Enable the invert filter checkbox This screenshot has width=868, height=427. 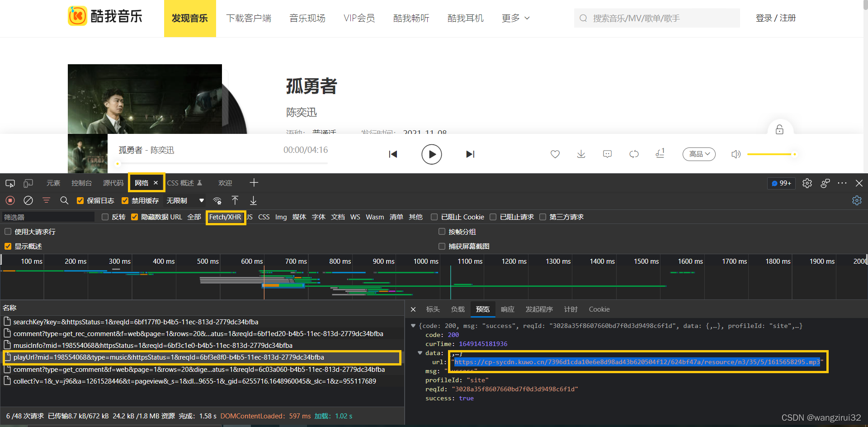coord(105,217)
